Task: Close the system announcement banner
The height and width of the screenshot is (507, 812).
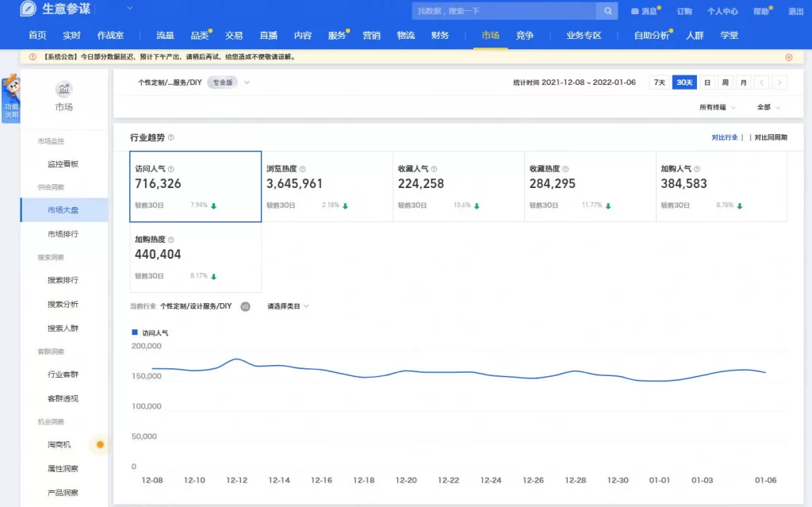Action: click(789, 58)
